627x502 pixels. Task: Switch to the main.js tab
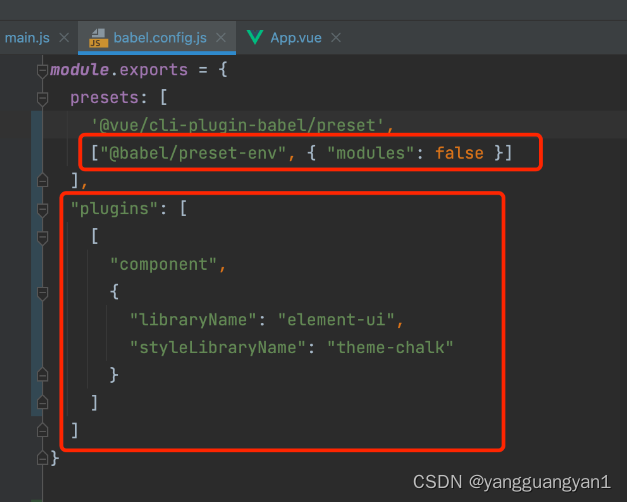click(x=27, y=38)
